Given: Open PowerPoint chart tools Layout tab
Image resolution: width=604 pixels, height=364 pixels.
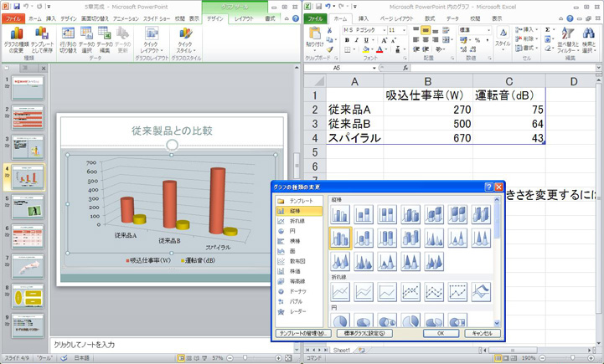Looking at the screenshot, I should pyautogui.click(x=244, y=18).
